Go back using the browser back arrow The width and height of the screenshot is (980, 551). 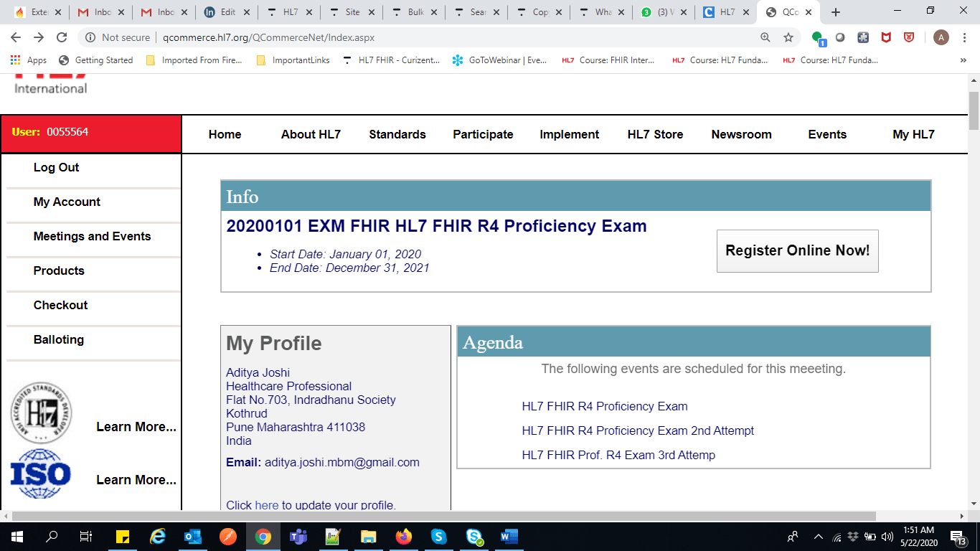pyautogui.click(x=15, y=37)
